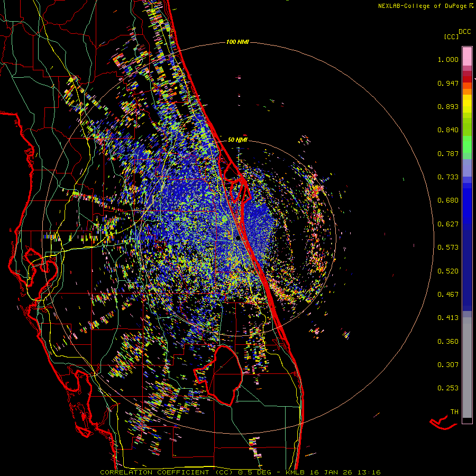Click the 0.680 value on the color scale
476x476 pixels.
coord(448,200)
